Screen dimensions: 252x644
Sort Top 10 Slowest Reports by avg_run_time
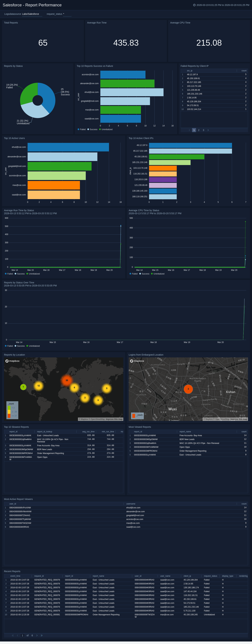point(88,431)
